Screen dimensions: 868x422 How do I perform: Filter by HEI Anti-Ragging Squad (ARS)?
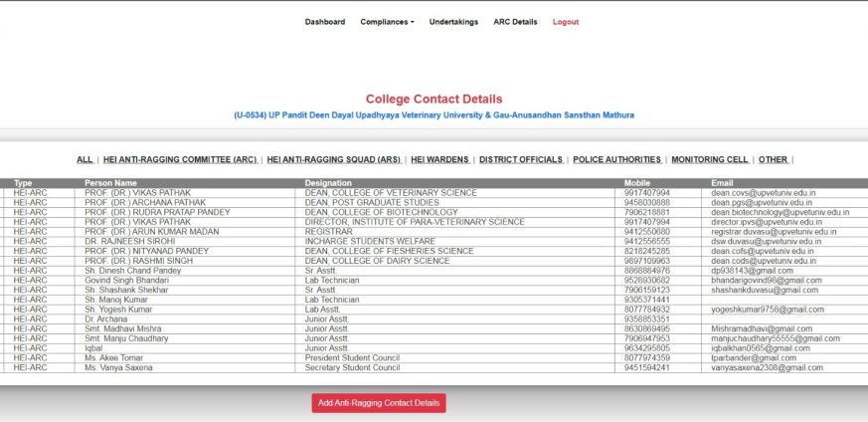tap(333, 159)
